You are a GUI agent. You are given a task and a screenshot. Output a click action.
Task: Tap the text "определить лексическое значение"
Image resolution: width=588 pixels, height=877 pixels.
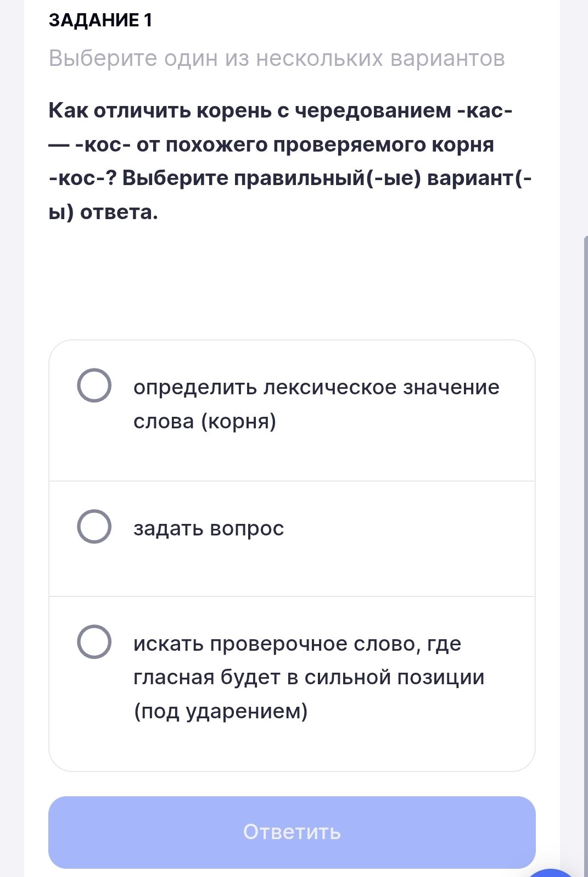coord(316,387)
